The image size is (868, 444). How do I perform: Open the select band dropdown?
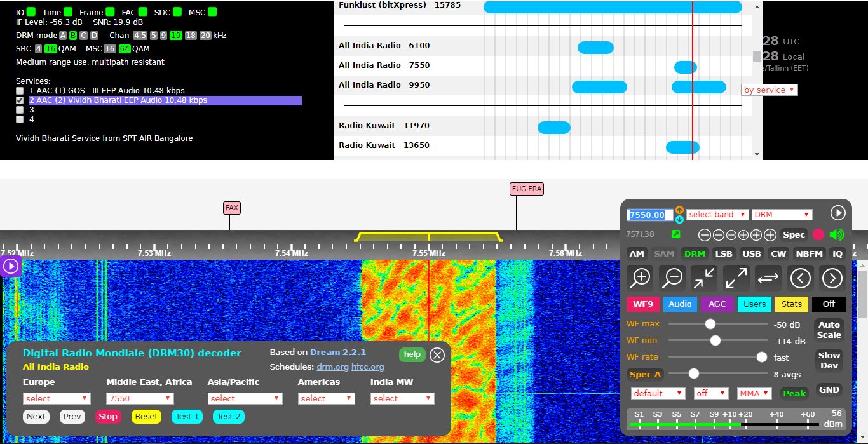[x=717, y=215]
